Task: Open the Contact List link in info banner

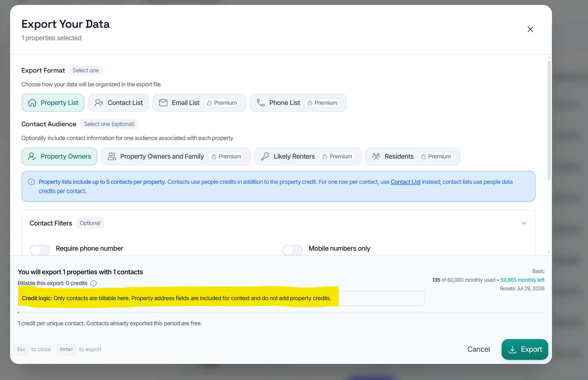Action: point(405,182)
